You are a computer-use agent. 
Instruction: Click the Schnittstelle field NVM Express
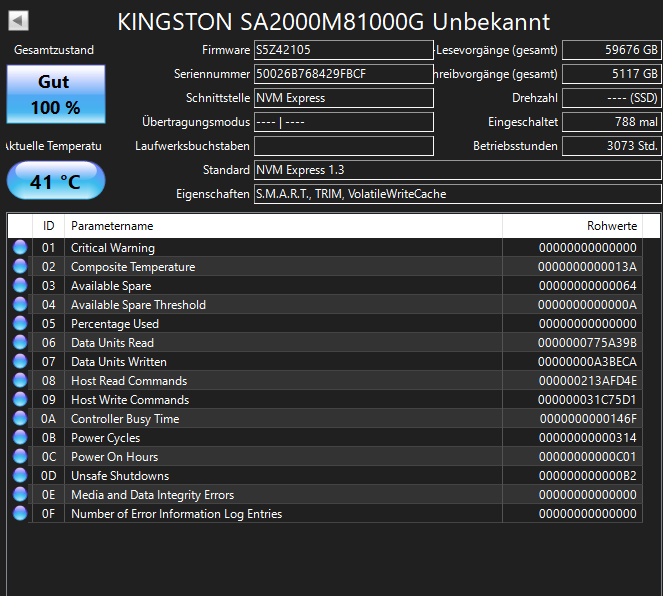click(344, 98)
